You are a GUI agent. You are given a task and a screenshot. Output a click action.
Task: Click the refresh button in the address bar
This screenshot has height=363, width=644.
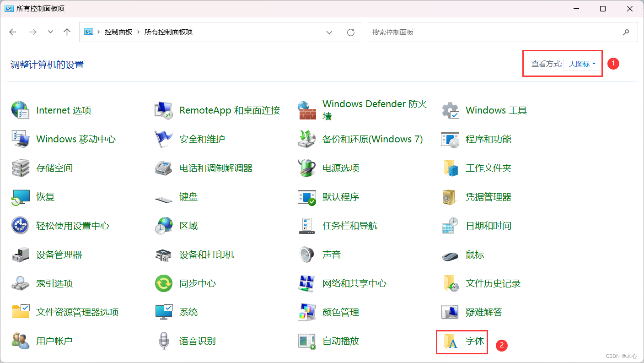(x=351, y=32)
